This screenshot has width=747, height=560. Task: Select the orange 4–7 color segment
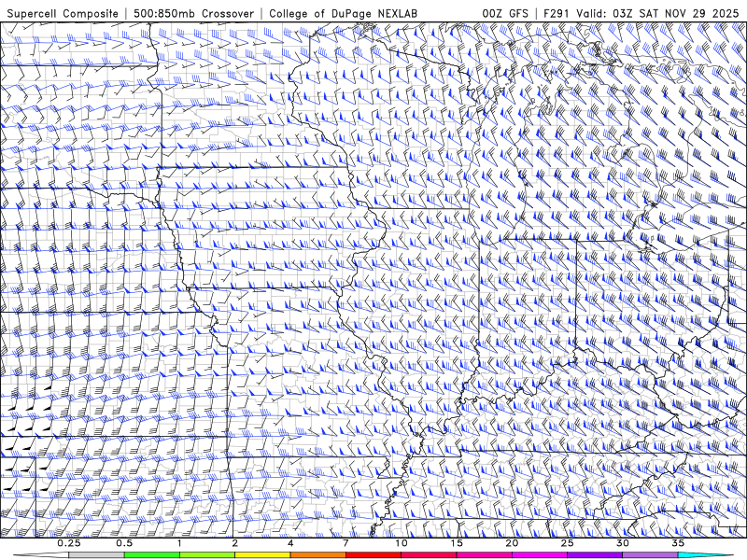coord(317,555)
